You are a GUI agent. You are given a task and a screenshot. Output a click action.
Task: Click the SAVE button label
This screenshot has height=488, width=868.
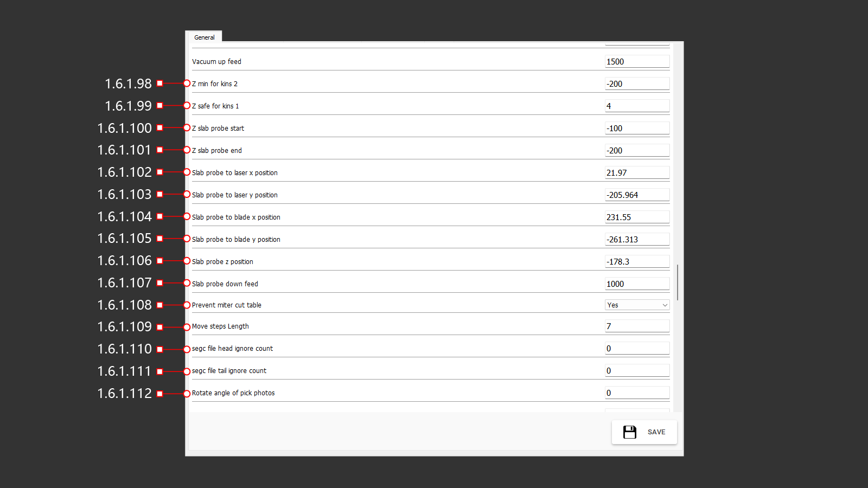pos(656,432)
